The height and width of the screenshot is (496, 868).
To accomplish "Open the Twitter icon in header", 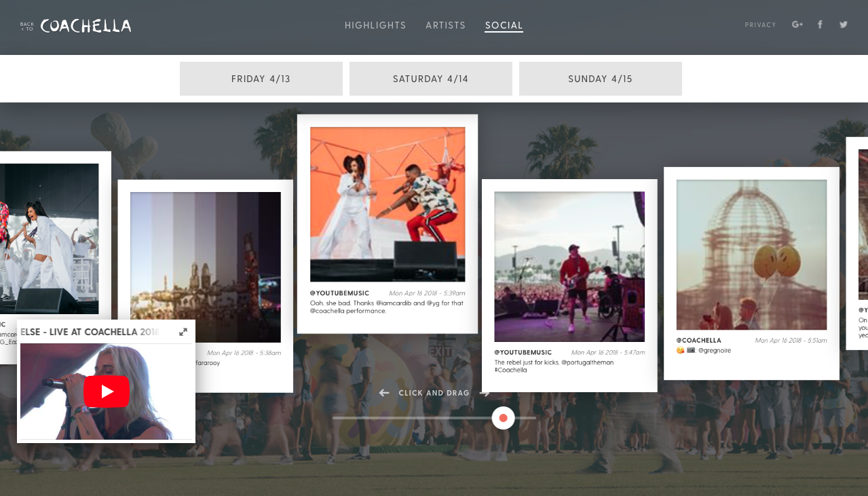I will 844,24.
